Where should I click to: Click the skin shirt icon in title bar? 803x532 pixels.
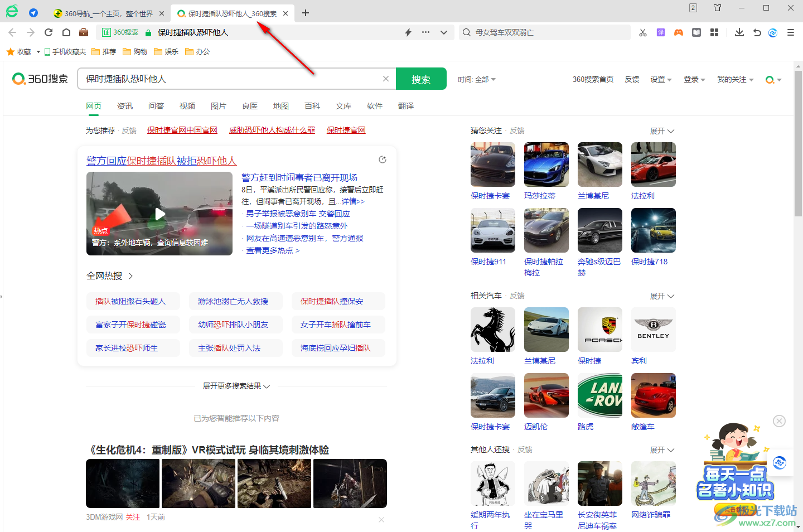click(718, 8)
